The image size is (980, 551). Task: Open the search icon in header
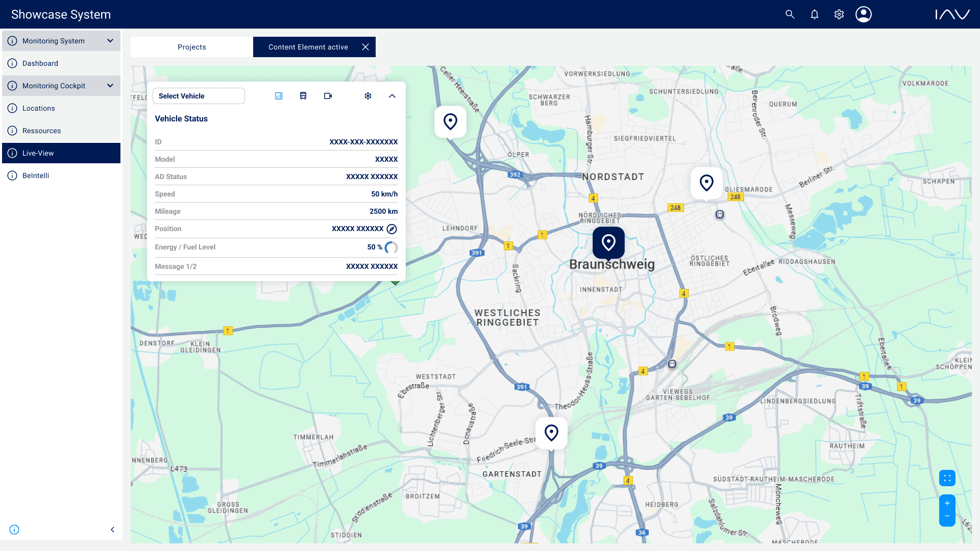(790, 14)
